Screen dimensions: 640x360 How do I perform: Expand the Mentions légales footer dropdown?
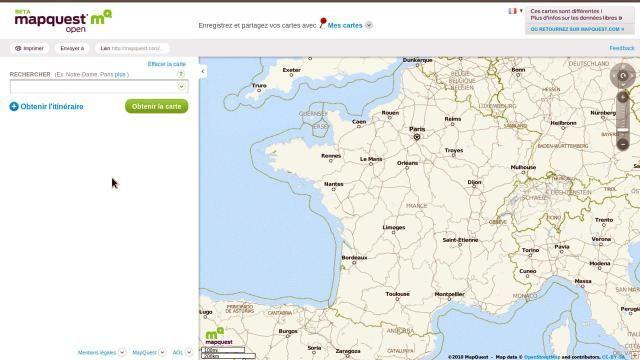[x=122, y=352]
